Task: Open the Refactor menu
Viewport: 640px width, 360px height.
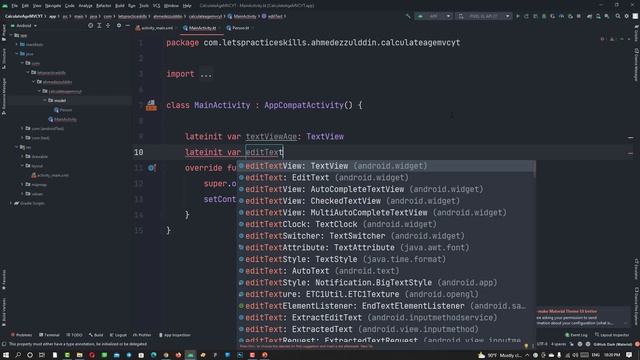Action: point(103,6)
